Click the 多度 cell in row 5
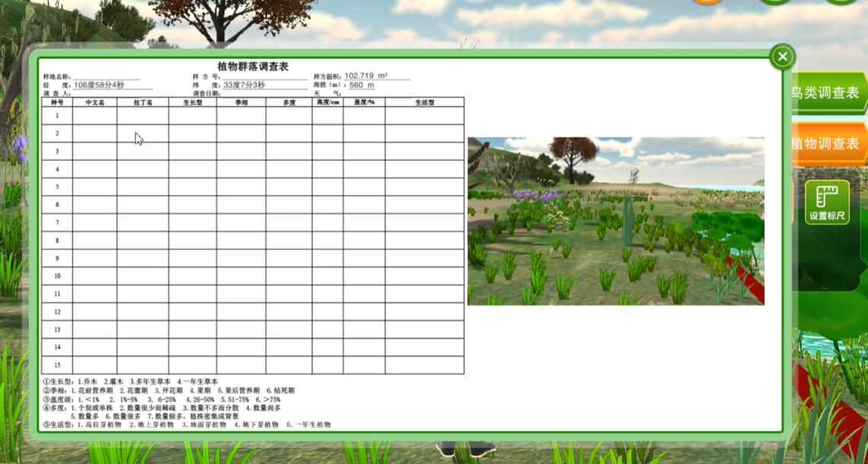Image resolution: width=868 pixels, height=464 pixels. pos(289,187)
